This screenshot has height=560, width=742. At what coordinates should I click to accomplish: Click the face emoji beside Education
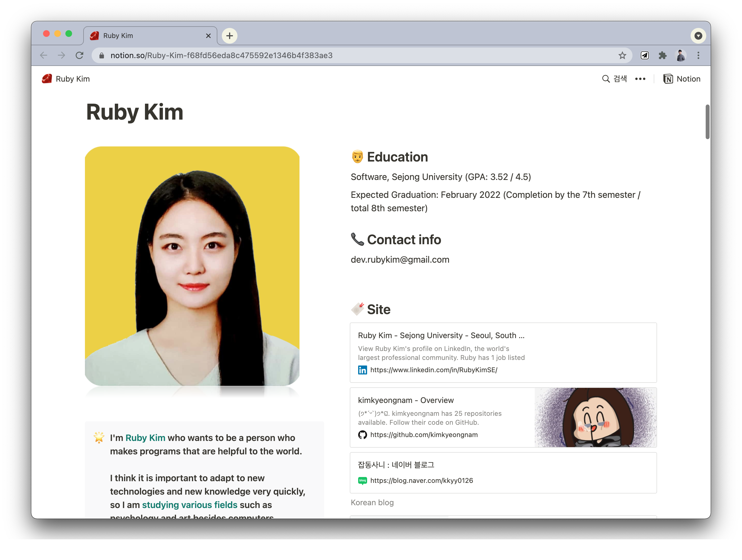click(358, 157)
